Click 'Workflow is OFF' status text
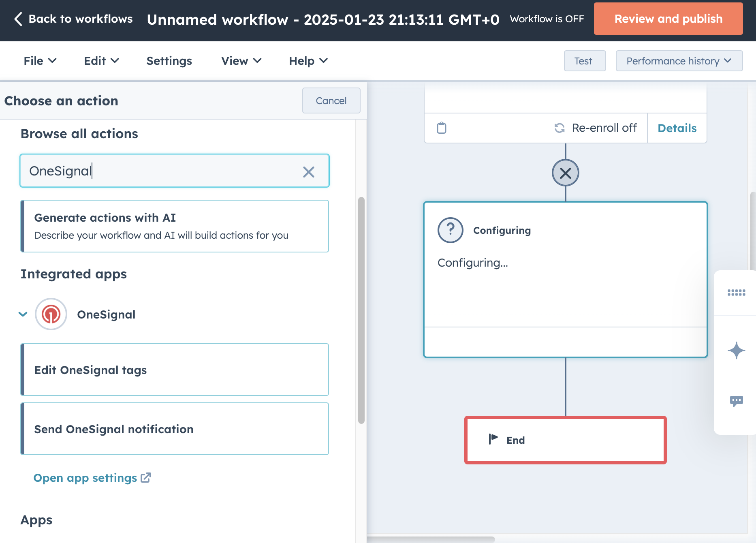This screenshot has height=543, width=756. click(547, 19)
